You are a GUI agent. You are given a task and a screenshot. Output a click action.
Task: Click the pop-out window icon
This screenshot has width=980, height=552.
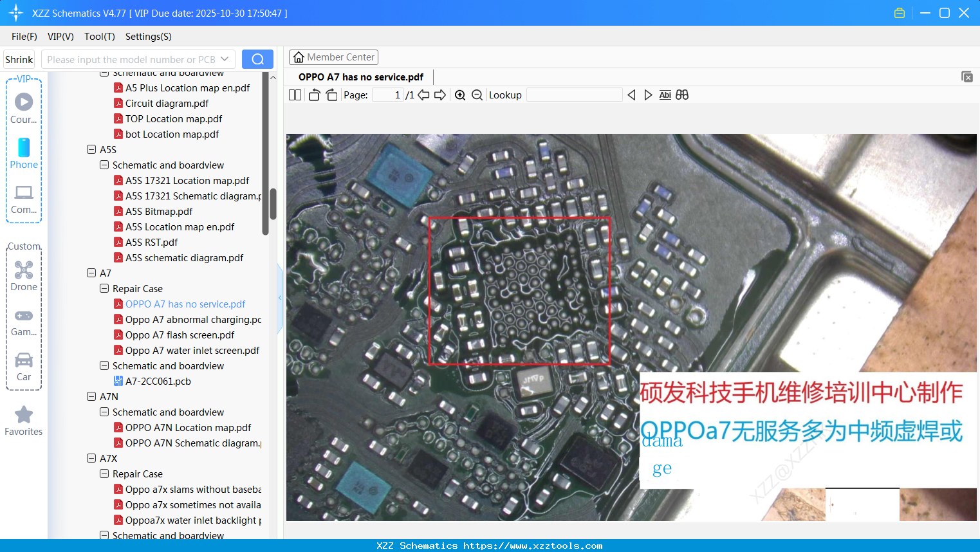pos(967,77)
